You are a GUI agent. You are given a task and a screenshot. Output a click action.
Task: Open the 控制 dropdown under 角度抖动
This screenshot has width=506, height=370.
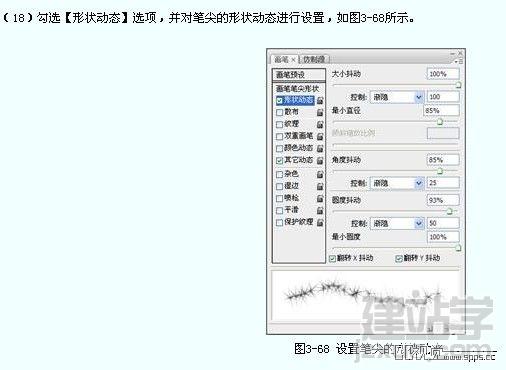[397, 183]
